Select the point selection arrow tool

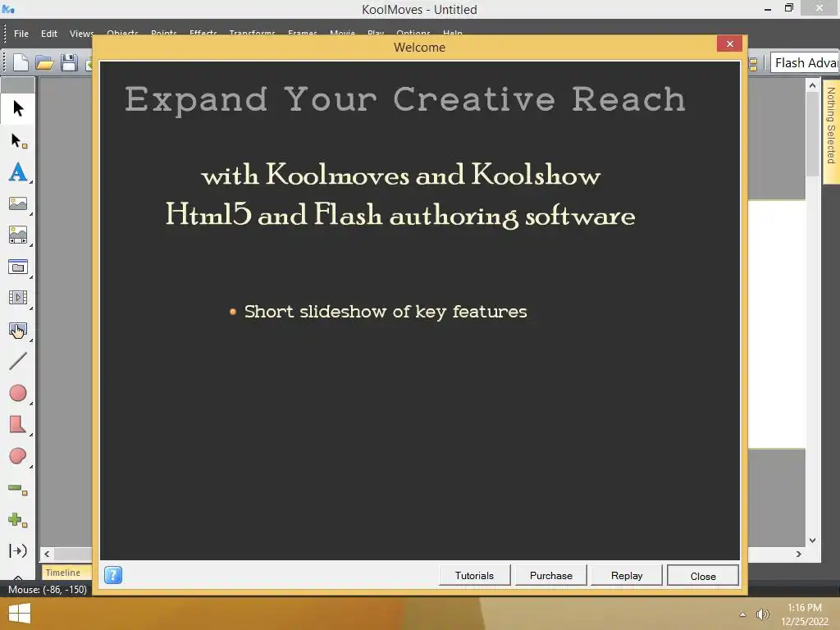tap(18, 141)
